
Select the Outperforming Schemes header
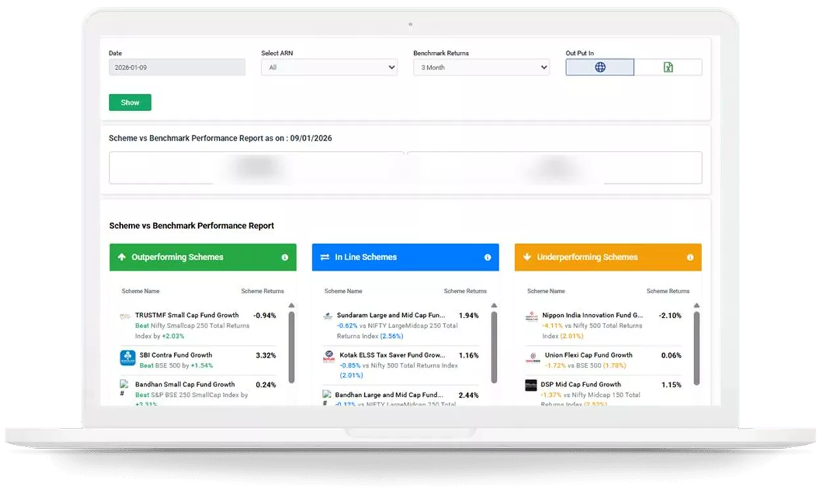click(177, 257)
